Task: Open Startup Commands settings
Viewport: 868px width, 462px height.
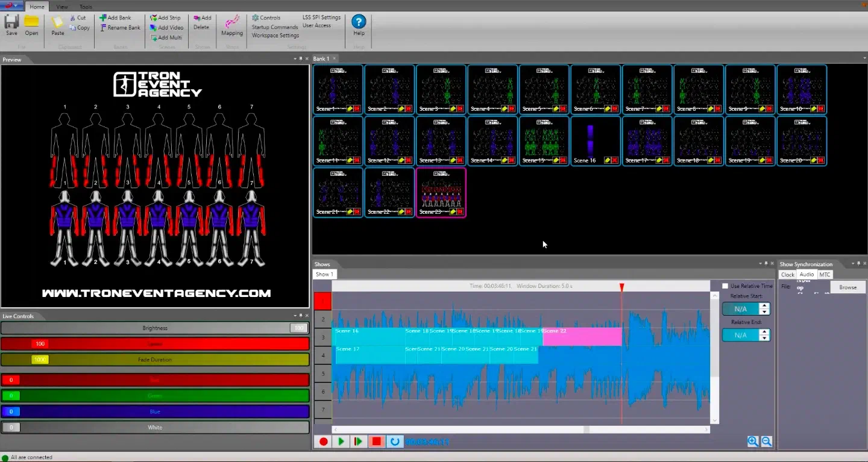Action: [x=275, y=27]
